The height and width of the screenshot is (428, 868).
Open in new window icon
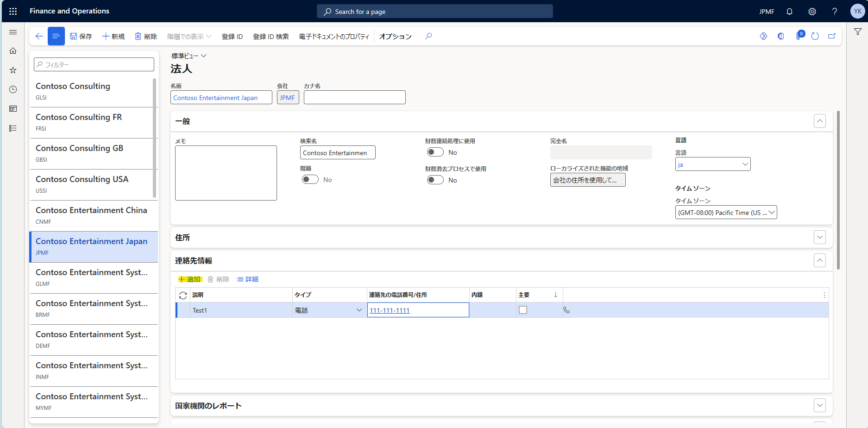tap(832, 36)
